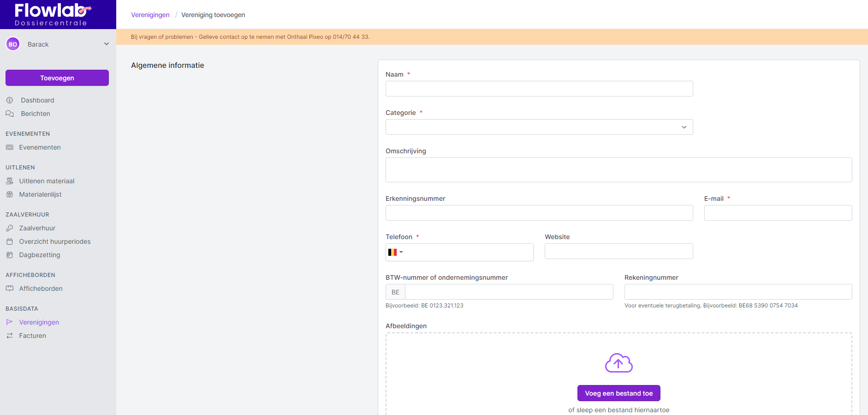Screen dimensions: 868x415
Task: Follow the Verenigingen breadcrumb link
Action: point(150,15)
